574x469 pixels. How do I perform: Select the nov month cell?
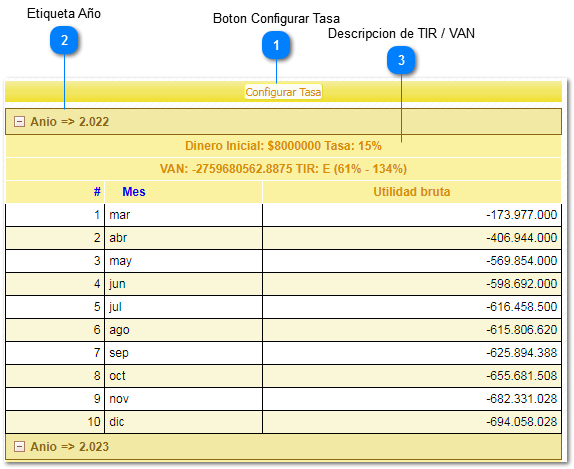pyautogui.click(x=183, y=399)
